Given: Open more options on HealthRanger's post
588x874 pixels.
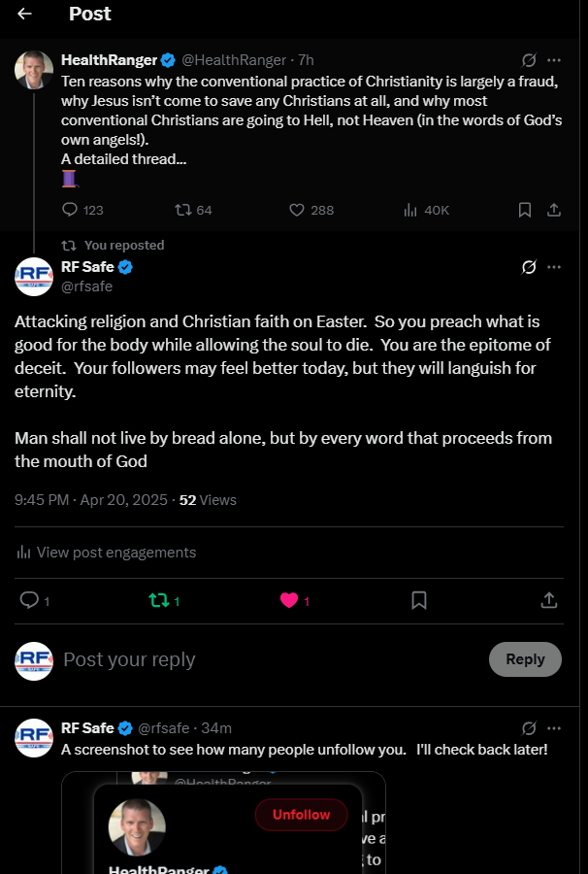Looking at the screenshot, I should [554, 60].
